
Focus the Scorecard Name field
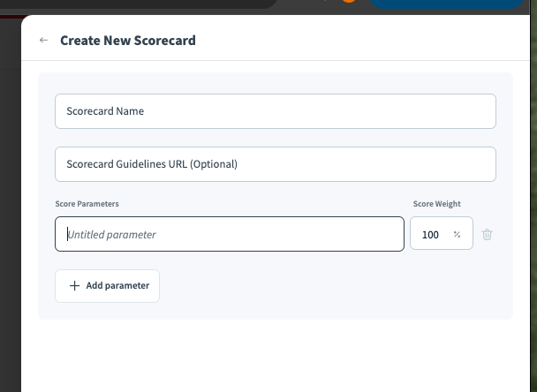pyautogui.click(x=275, y=111)
